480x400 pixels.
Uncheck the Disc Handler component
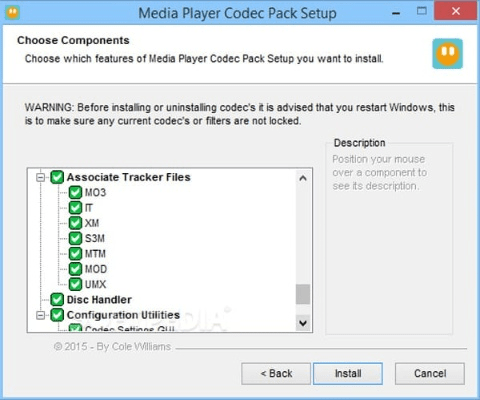click(57, 300)
